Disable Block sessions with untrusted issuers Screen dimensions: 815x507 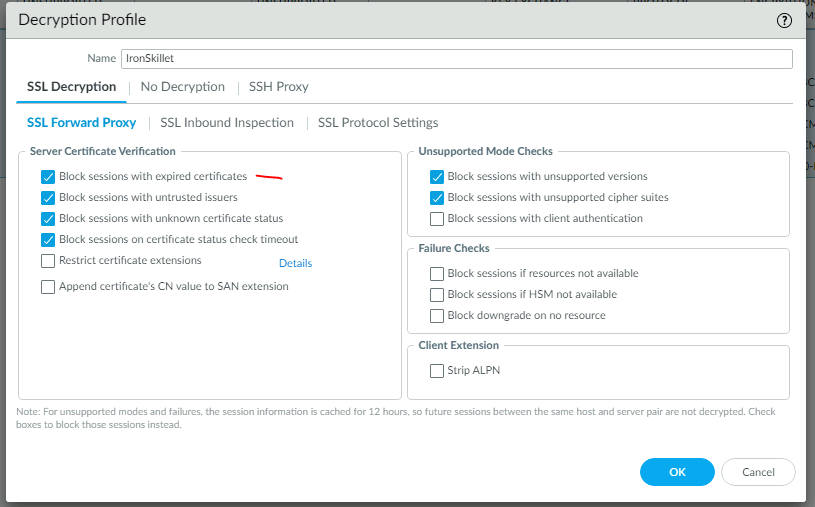[x=49, y=198]
